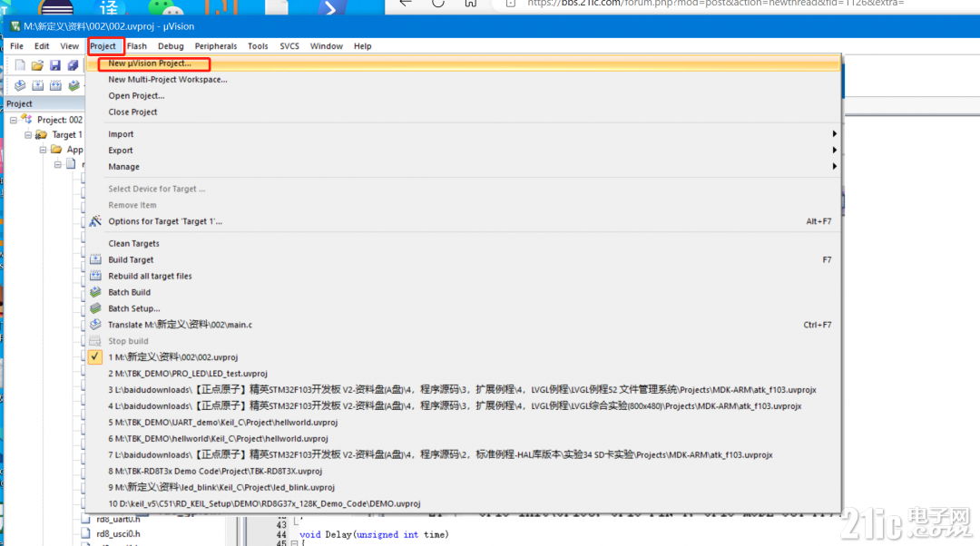Viewport: 980px width, 546px height.
Task: Collapse the Target 1 tree node
Action: tap(28, 134)
